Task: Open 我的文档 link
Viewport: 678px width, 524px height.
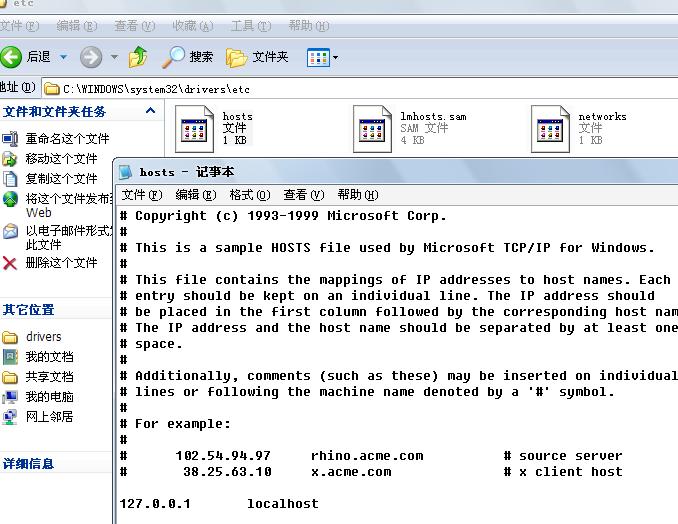Action: click(x=49, y=357)
